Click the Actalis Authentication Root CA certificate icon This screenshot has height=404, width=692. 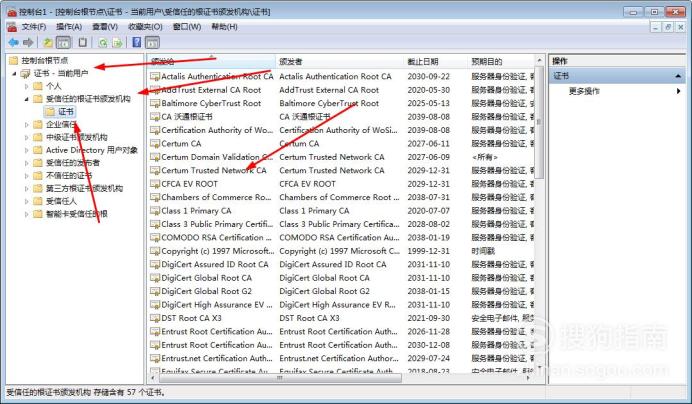coord(154,76)
